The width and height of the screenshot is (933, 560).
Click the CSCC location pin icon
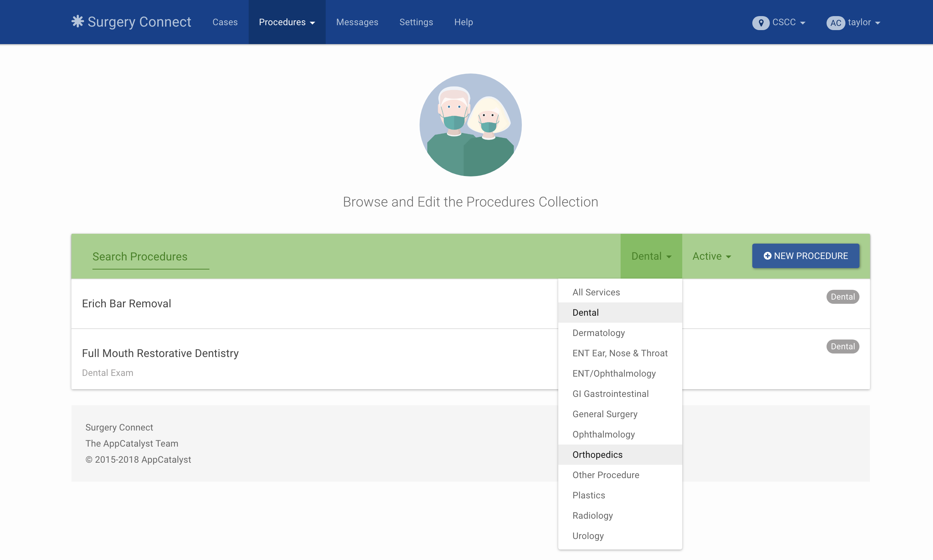point(760,23)
